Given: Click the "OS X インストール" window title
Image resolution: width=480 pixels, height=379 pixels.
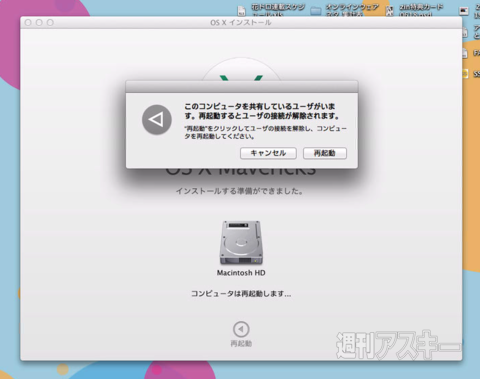Looking at the screenshot, I should coord(241,23).
